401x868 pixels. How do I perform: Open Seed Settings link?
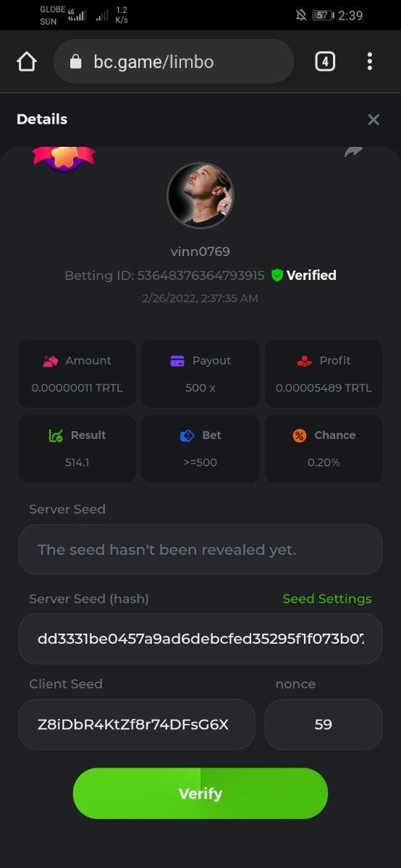327,599
